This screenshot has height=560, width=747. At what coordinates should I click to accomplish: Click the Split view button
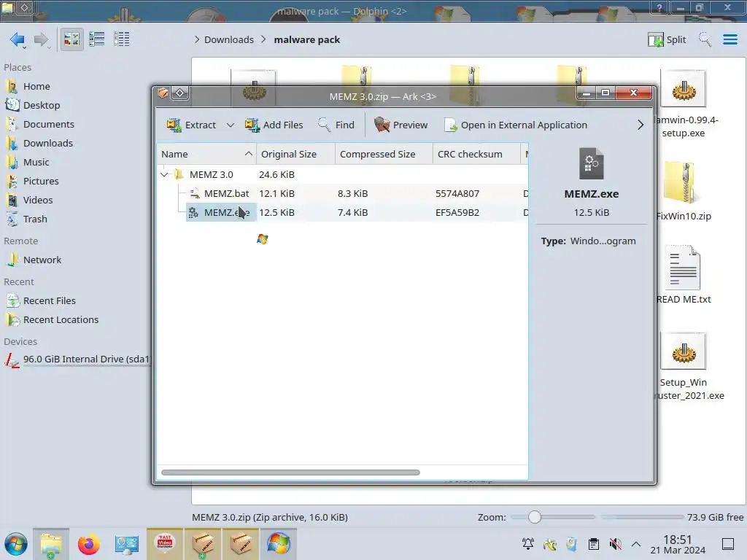pos(667,39)
